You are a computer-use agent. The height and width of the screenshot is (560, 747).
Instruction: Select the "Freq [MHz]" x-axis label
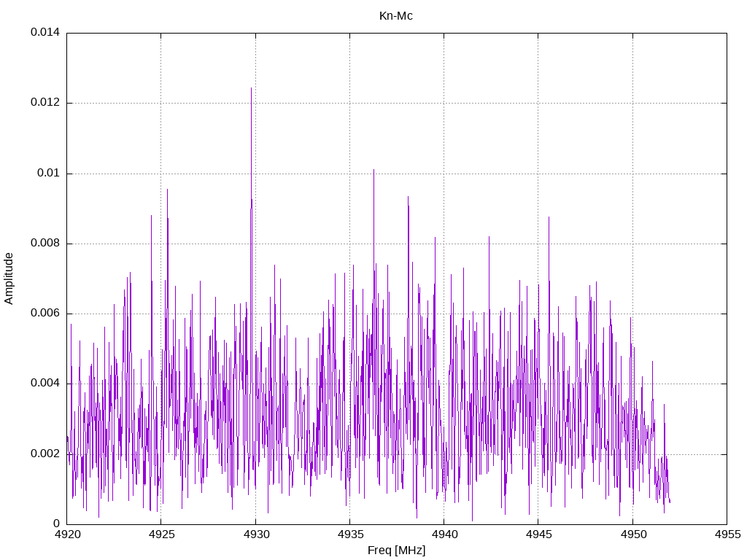[396, 550]
